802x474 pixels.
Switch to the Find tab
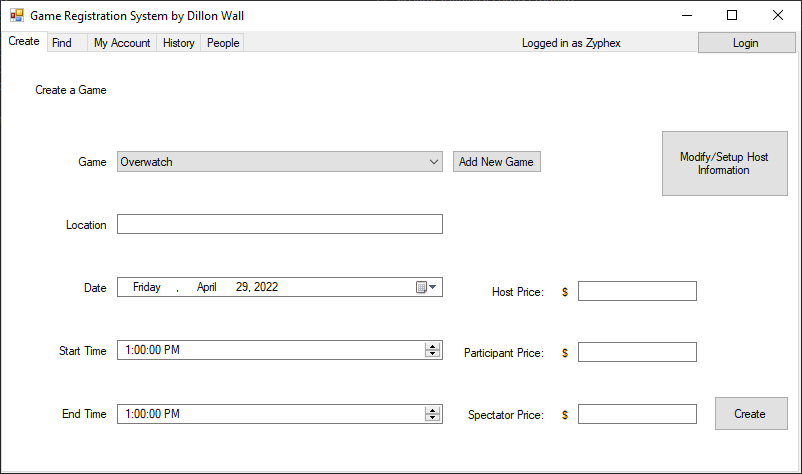click(67, 43)
